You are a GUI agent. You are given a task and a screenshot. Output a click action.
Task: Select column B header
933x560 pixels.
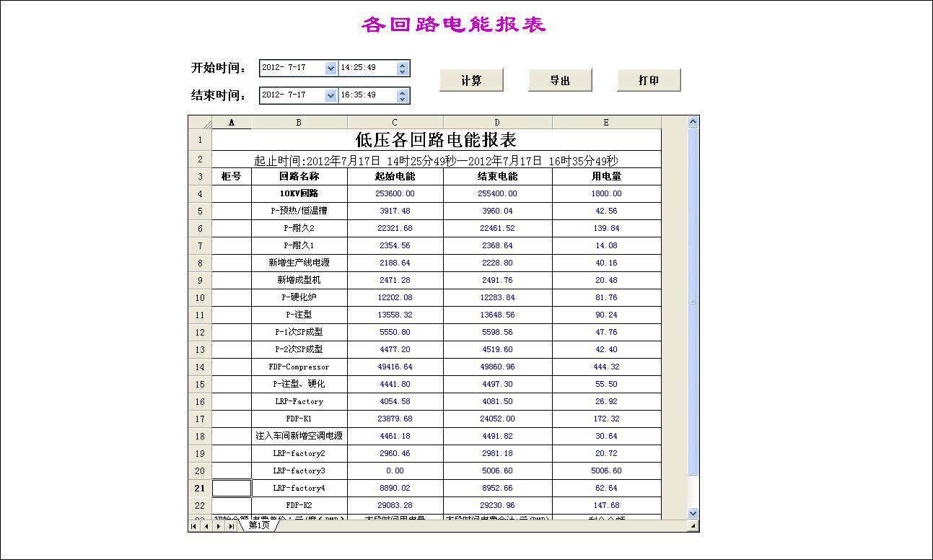[x=299, y=123]
